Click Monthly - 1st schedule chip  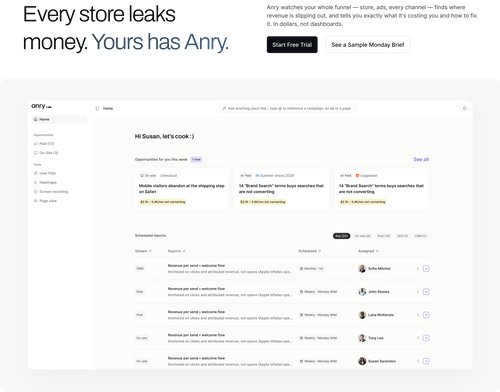[x=312, y=269]
